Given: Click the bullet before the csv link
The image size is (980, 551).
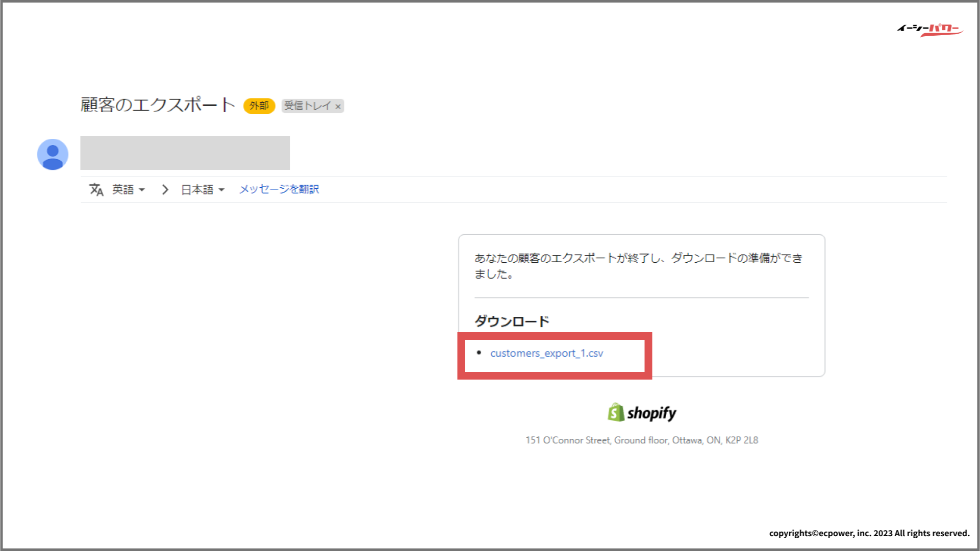Looking at the screenshot, I should click(479, 353).
